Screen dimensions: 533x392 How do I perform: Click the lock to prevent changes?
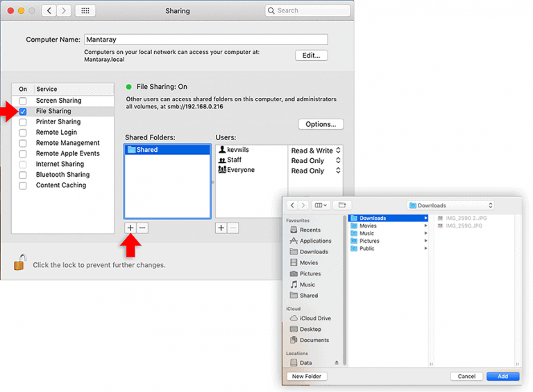point(20,262)
